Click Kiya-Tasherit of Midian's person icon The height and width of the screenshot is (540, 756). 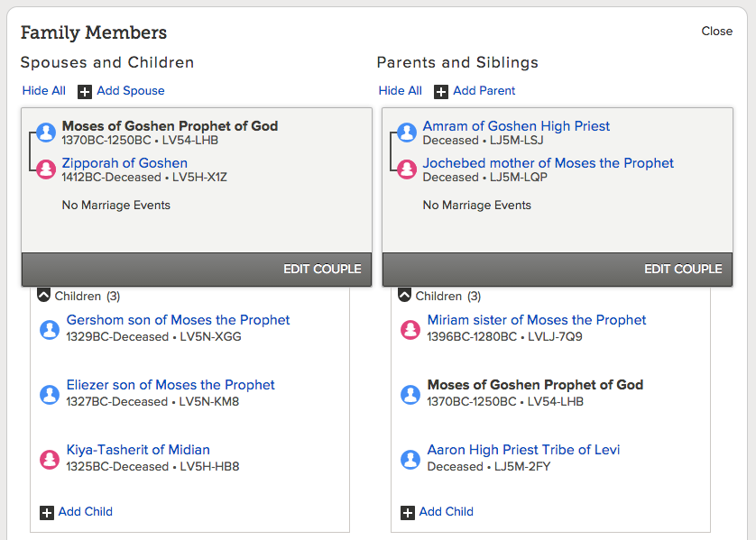(50, 460)
